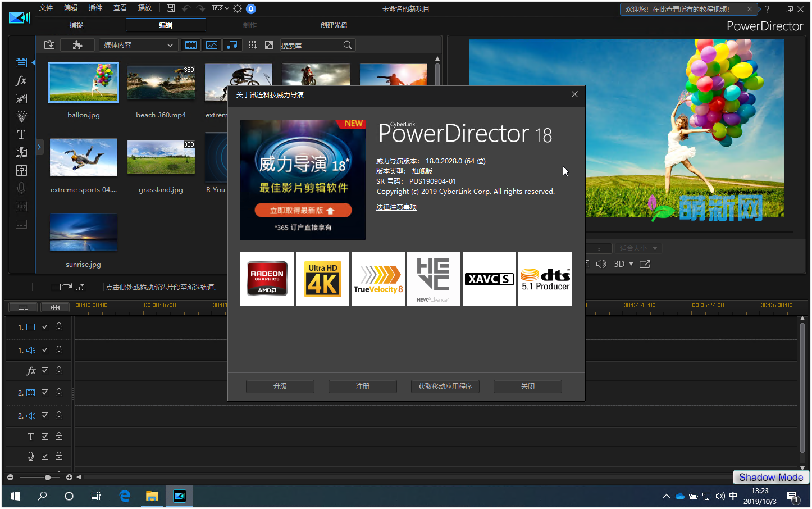This screenshot has height=509, width=812.
Task: Toggle the fx effect track checkbox
Action: coord(45,371)
